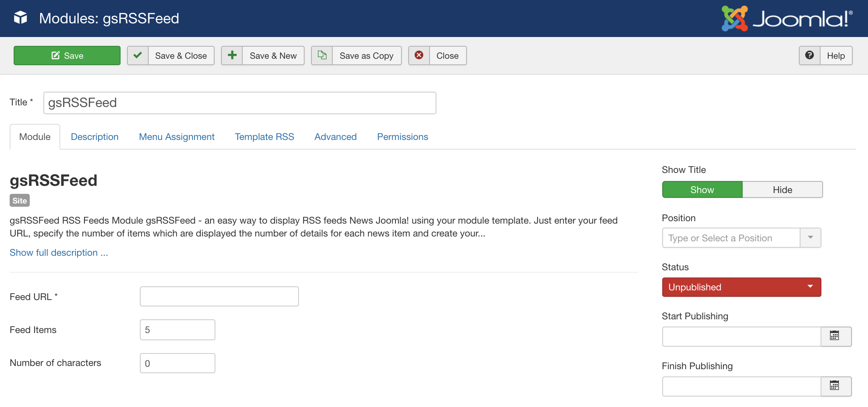Open the Start Publishing calendar picker
868x407 pixels.
pos(836,336)
